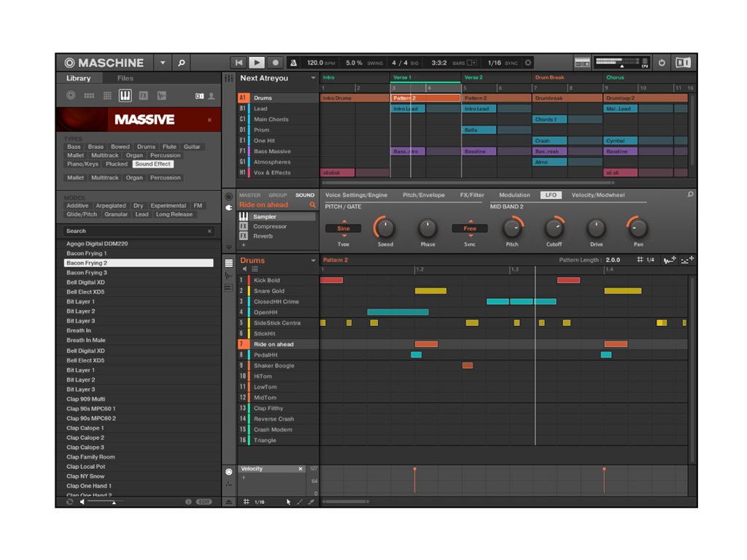Open the MASCHINE main menu dropdown arrow
Screen dimensions: 747x560
[x=163, y=63]
